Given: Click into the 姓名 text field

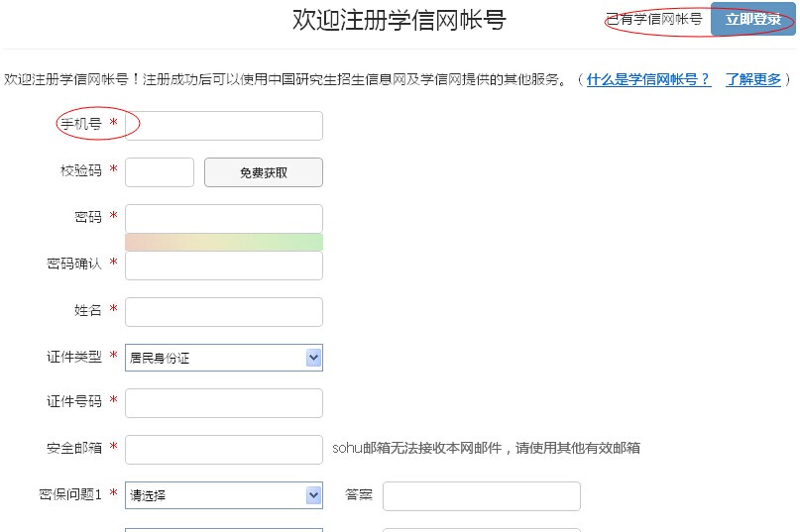Looking at the screenshot, I should (x=224, y=312).
